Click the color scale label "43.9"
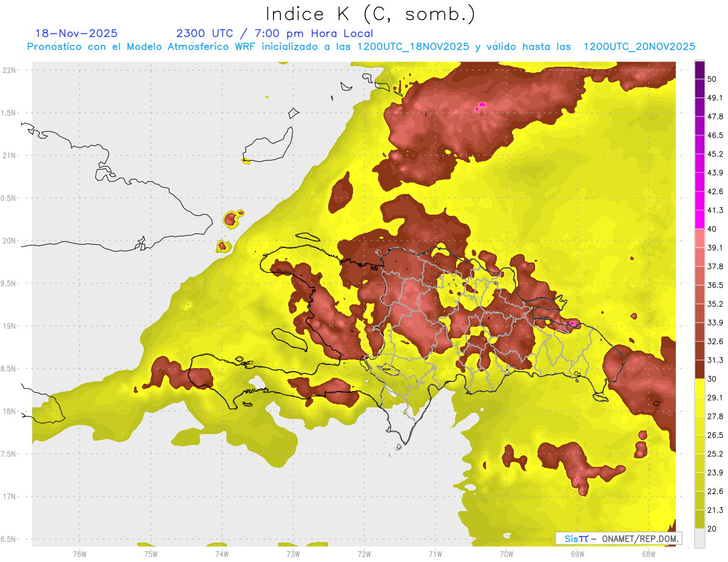The height and width of the screenshot is (562, 728). coord(715,173)
